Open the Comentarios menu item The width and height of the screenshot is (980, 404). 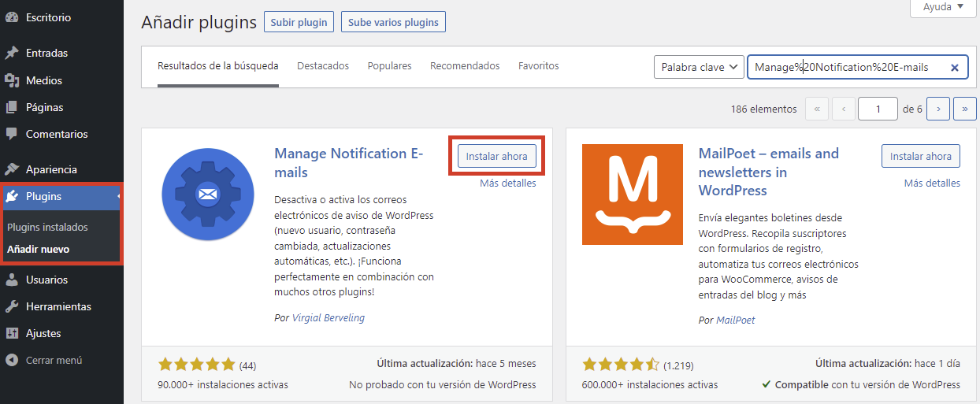61,134
